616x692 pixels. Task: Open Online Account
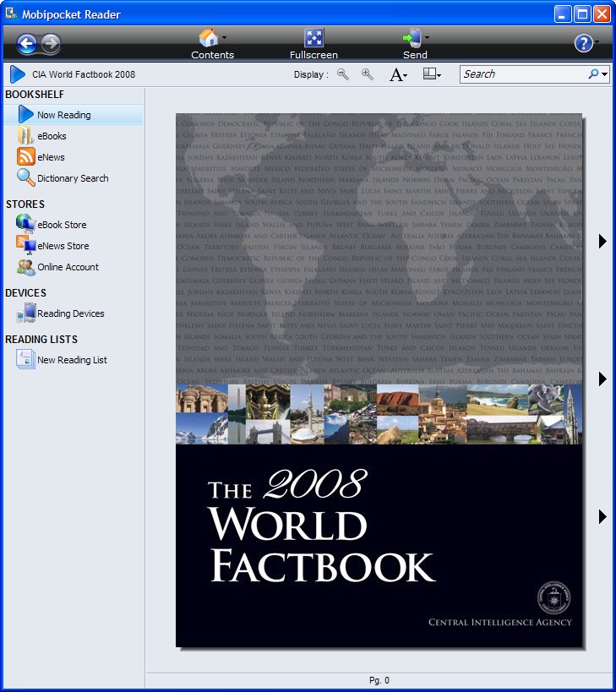pyautogui.click(x=68, y=268)
